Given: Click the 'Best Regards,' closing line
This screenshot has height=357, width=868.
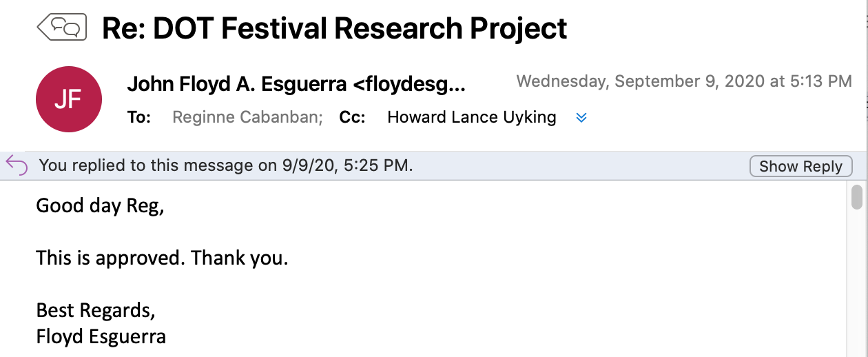Looking at the screenshot, I should (x=96, y=311).
